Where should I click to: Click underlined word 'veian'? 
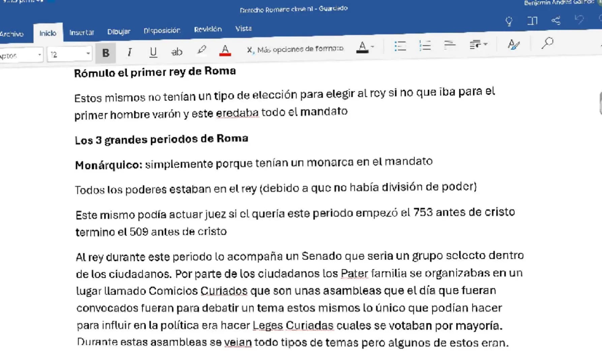[x=238, y=342]
